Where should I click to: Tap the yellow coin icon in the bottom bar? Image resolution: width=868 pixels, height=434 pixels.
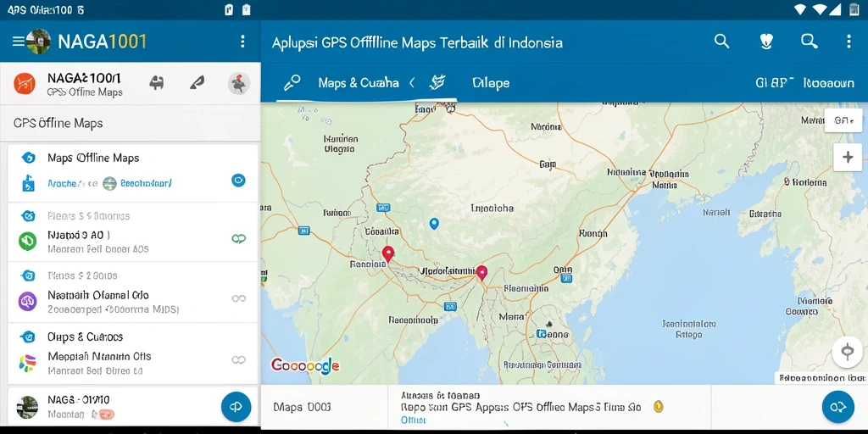[658, 407]
